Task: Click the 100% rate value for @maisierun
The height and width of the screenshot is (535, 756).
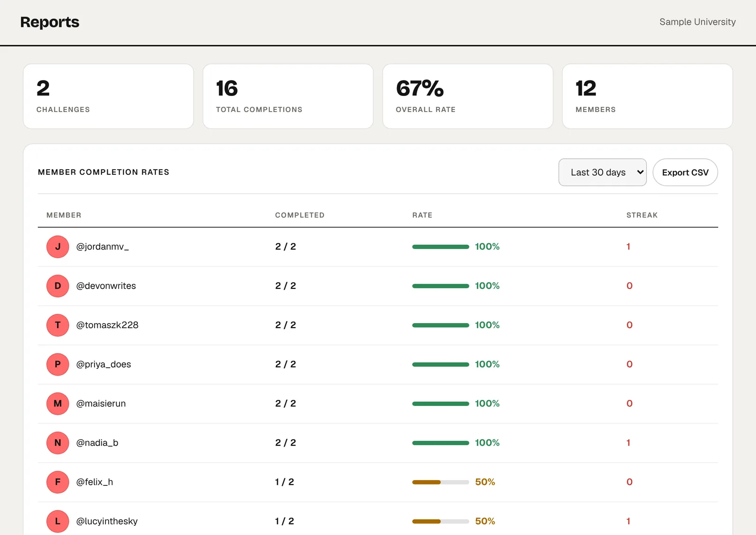Action: 487,404
